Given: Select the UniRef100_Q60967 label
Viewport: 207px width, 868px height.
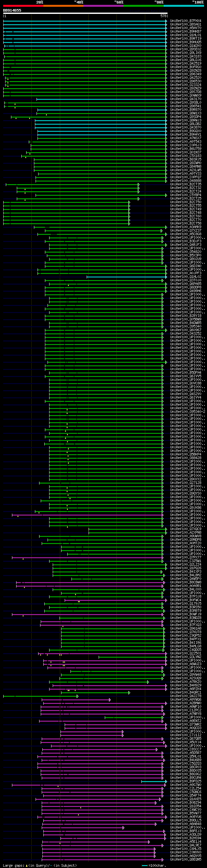Looking at the screenshot, I should 186,330.
